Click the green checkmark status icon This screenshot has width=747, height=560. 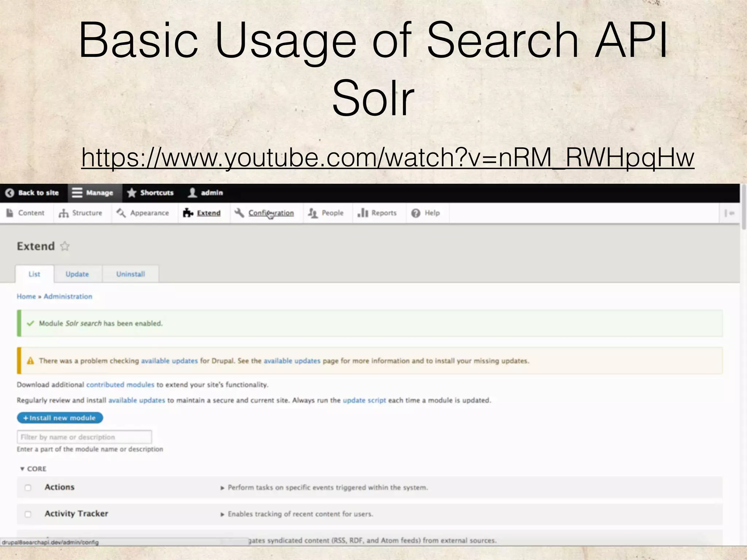[31, 323]
